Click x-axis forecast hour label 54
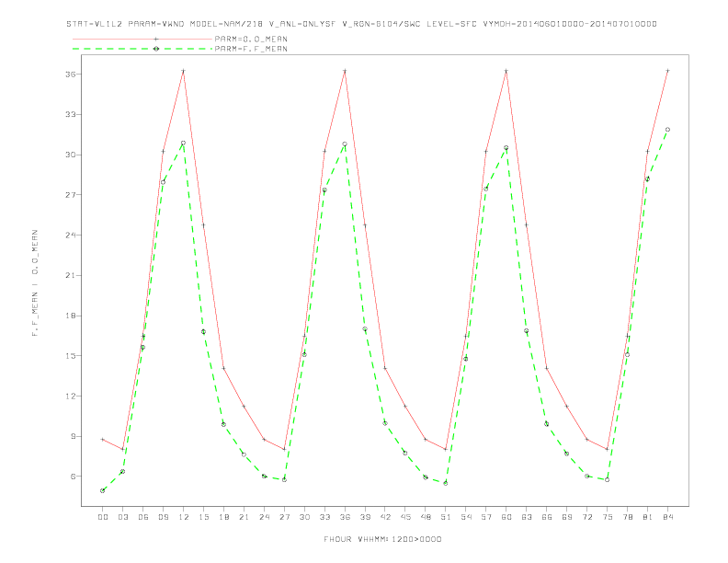728x563 pixels. point(466,517)
